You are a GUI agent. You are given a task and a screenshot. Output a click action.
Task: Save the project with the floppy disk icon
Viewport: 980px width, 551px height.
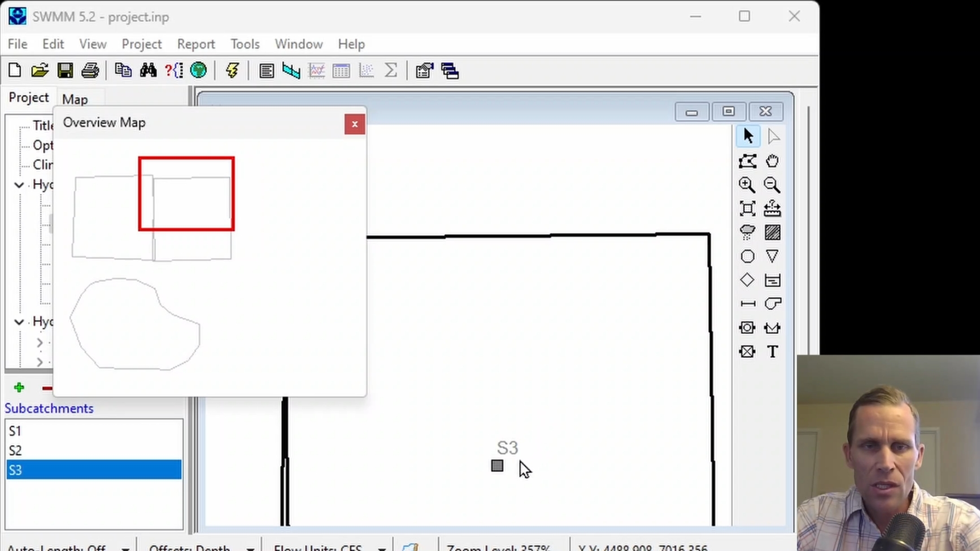65,71
